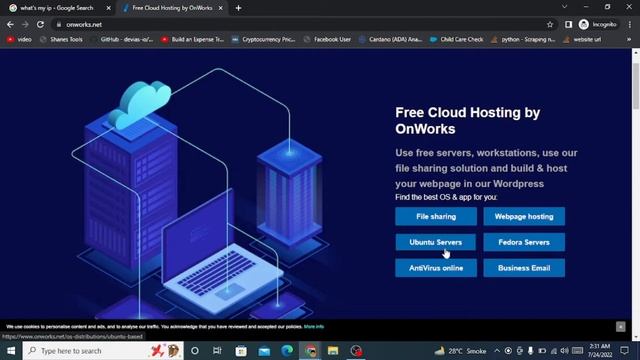640x360 pixels.
Task: Open the Windows Start menu
Action: click(x=11, y=351)
